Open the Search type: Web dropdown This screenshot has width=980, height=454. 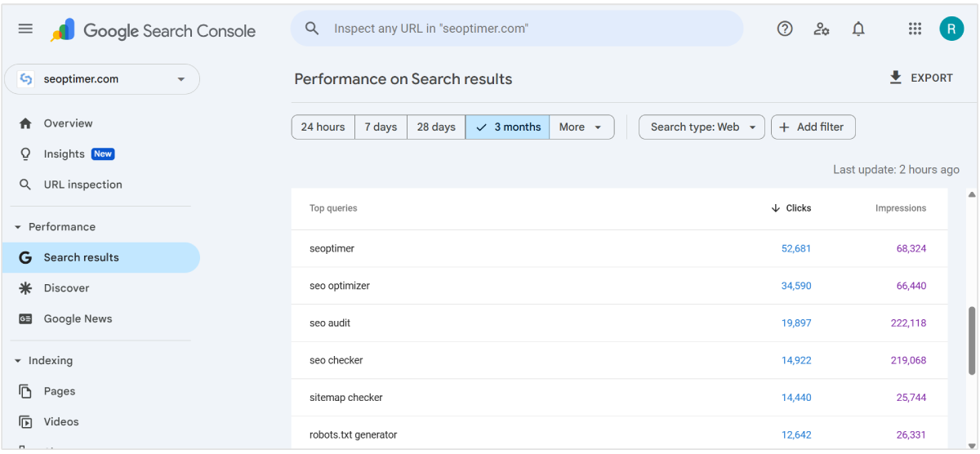click(702, 127)
